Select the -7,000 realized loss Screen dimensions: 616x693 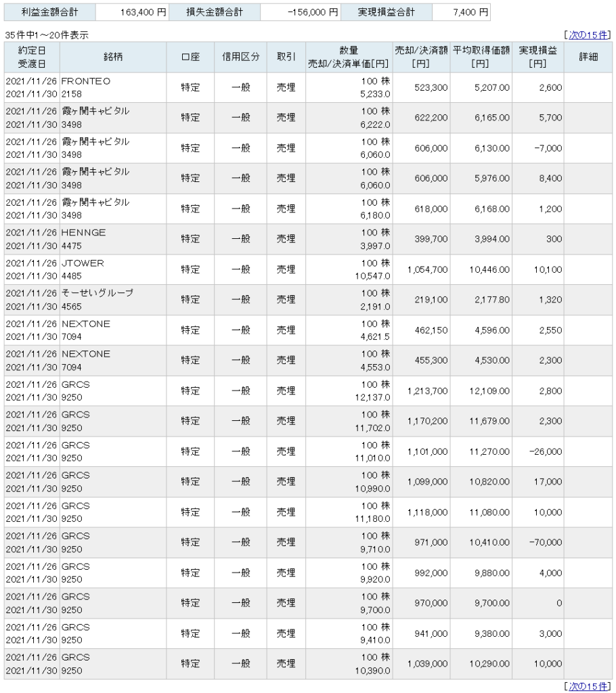tap(548, 148)
